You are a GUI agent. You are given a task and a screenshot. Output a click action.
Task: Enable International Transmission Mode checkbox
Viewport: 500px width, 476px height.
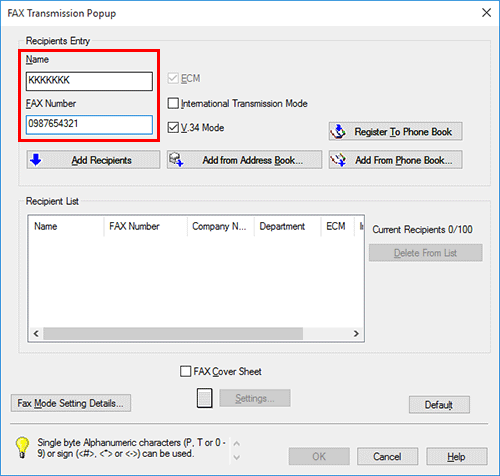[x=173, y=103]
